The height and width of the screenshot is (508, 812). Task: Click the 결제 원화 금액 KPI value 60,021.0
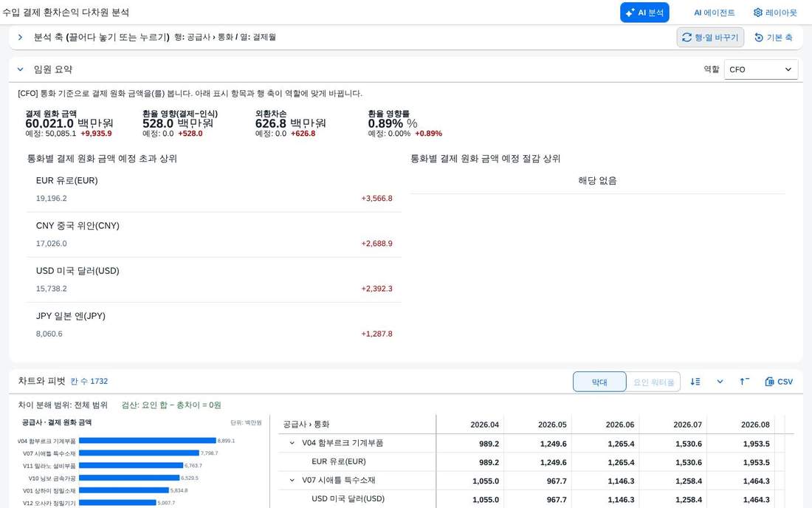[49, 123]
